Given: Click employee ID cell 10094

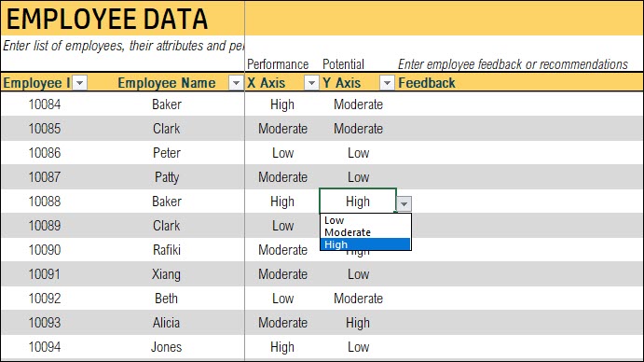Looking at the screenshot, I should click(45, 347).
